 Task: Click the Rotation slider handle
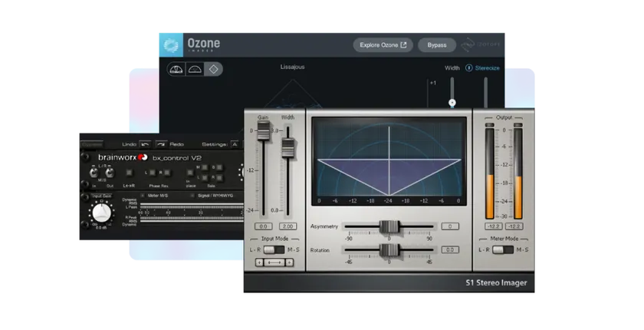click(x=389, y=249)
